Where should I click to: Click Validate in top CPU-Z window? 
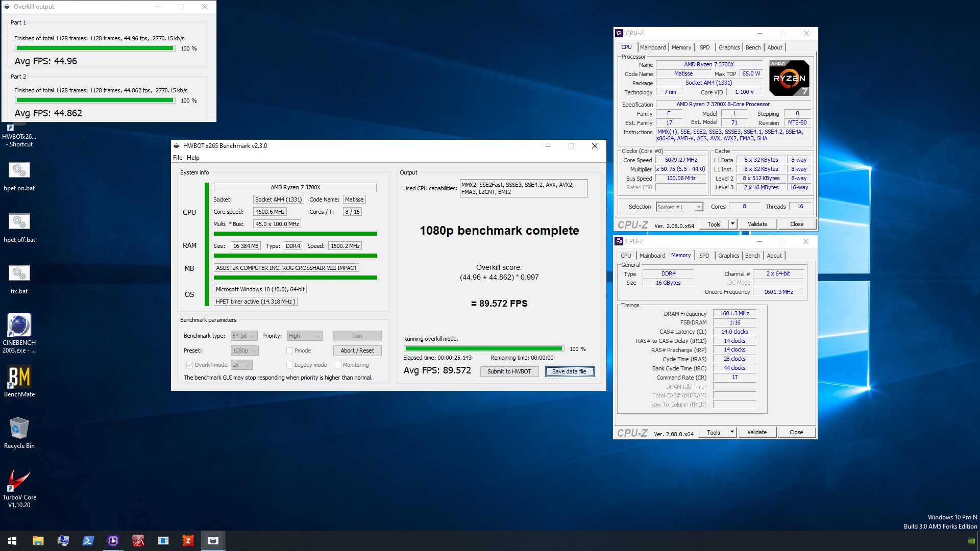(x=757, y=224)
